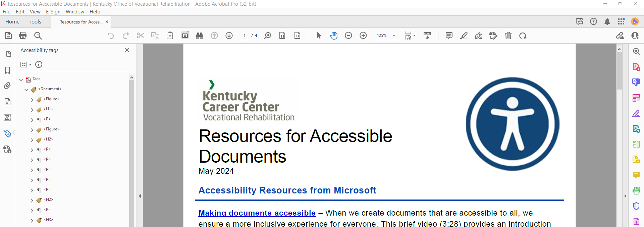Select the highlight text tool
Screen dimensions: 644x227
464,36
